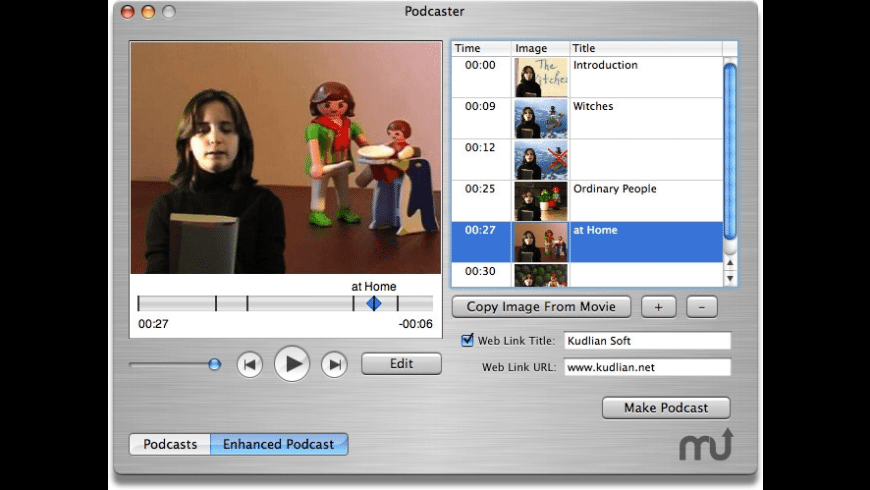870x490 pixels.
Task: Click the plus button to add chapter
Action: pyautogui.click(x=658, y=307)
